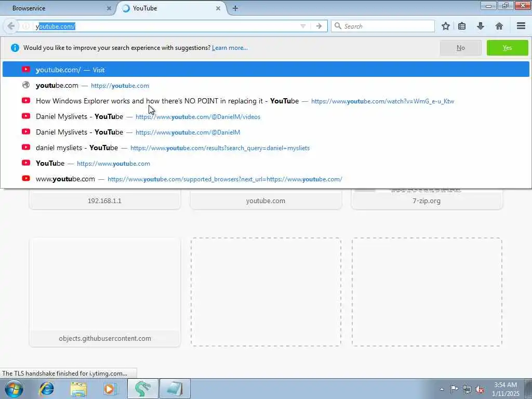Viewport: 532px width, 399px height.
Task: Open Windows Explorer folder in taskbar
Action: [x=78, y=389]
